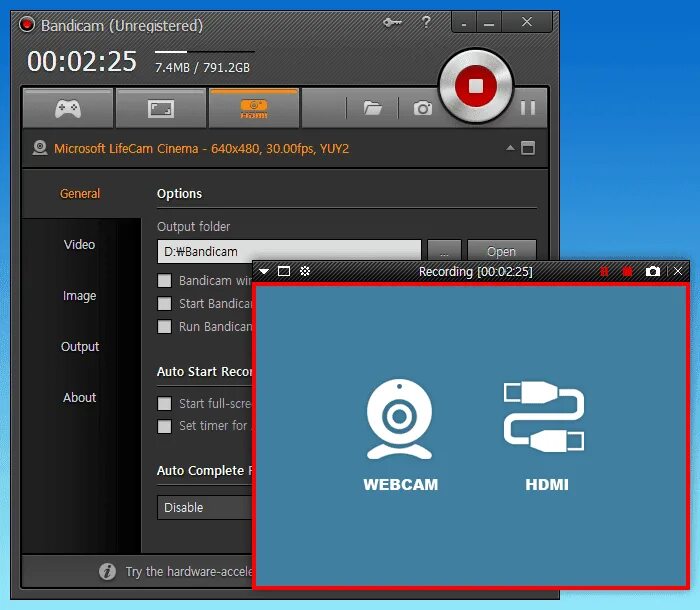This screenshot has width=700, height=610.
Task: Open the General settings tab
Action: (x=80, y=193)
